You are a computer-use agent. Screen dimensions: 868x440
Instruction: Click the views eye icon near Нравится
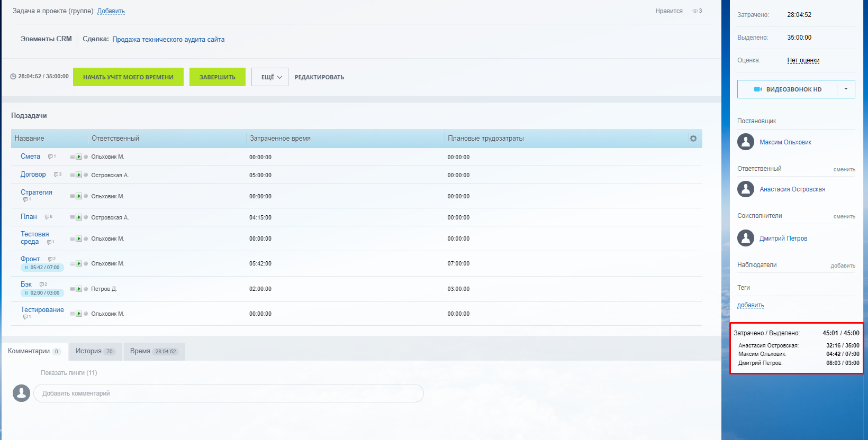pos(695,11)
